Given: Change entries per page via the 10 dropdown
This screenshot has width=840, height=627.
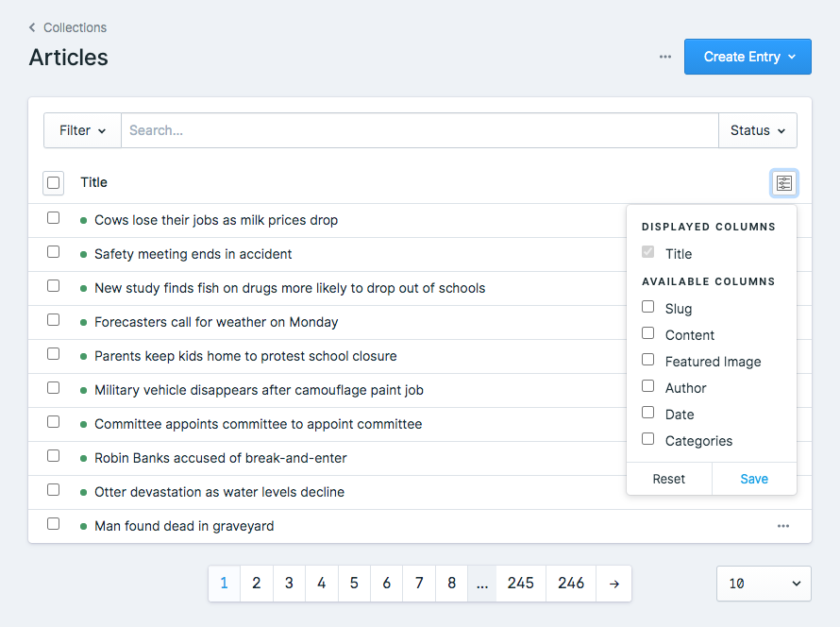Looking at the screenshot, I should click(x=764, y=584).
